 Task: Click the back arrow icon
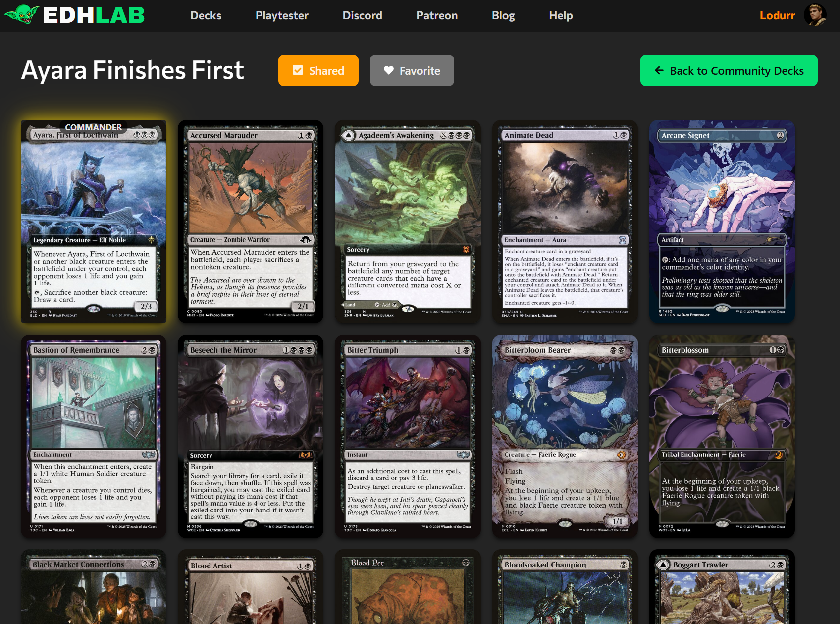(659, 70)
